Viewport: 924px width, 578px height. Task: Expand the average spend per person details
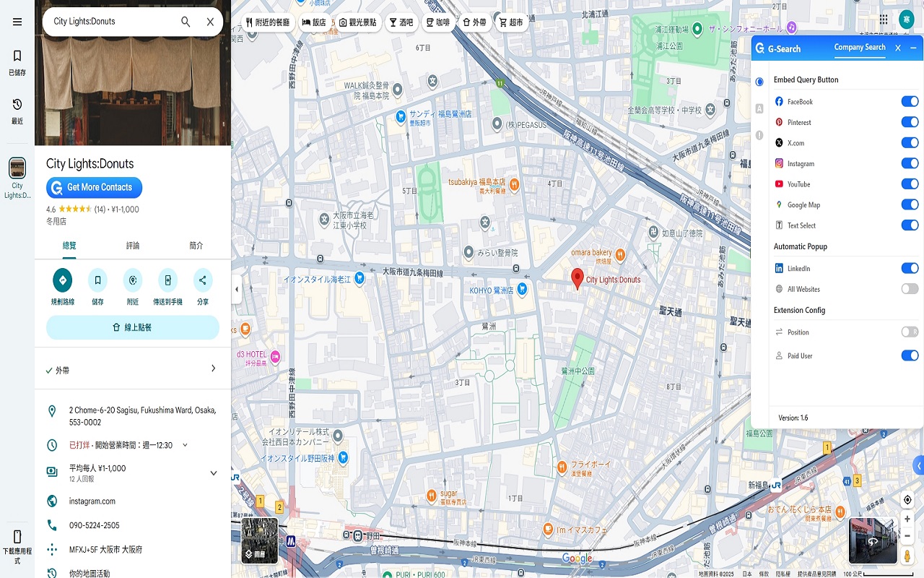tap(213, 473)
